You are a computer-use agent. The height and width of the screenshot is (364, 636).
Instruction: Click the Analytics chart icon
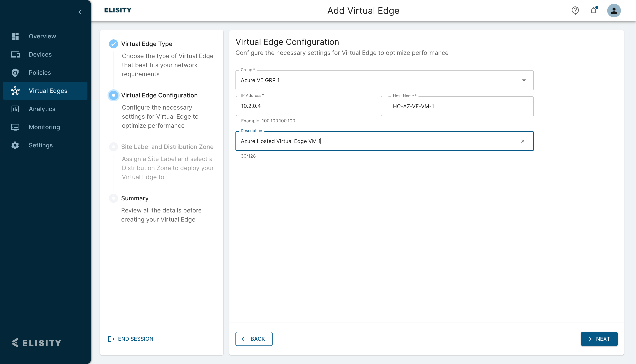[15, 109]
